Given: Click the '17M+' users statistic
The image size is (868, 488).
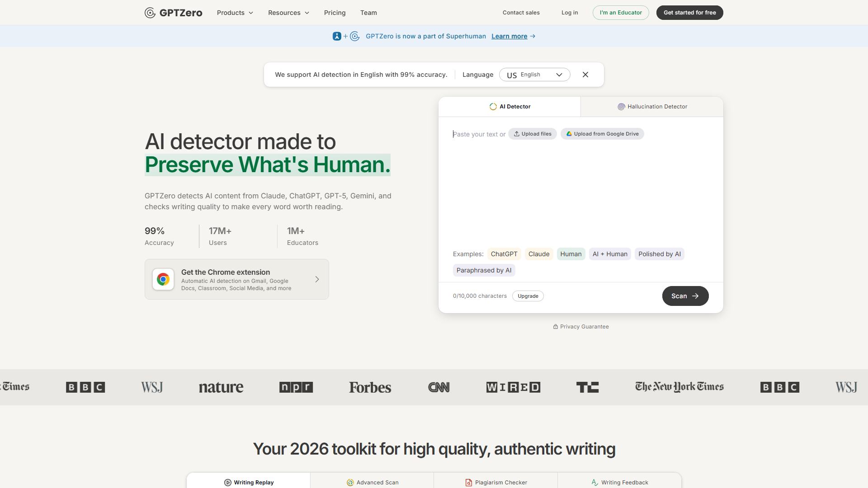Looking at the screenshot, I should [220, 231].
